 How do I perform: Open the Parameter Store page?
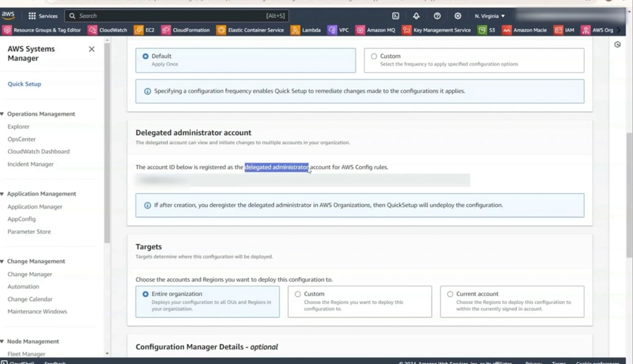coord(29,231)
